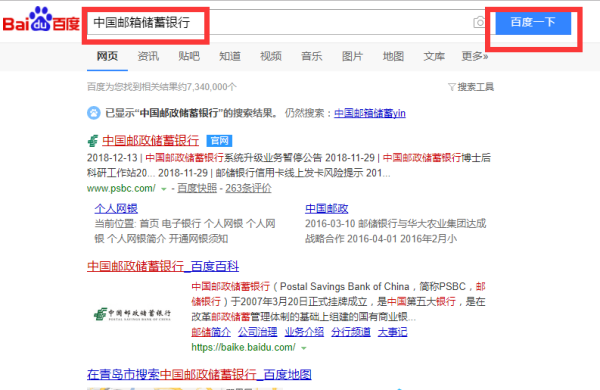Click the PSBC green favicon icon
The height and width of the screenshot is (390, 600).
[93, 141]
